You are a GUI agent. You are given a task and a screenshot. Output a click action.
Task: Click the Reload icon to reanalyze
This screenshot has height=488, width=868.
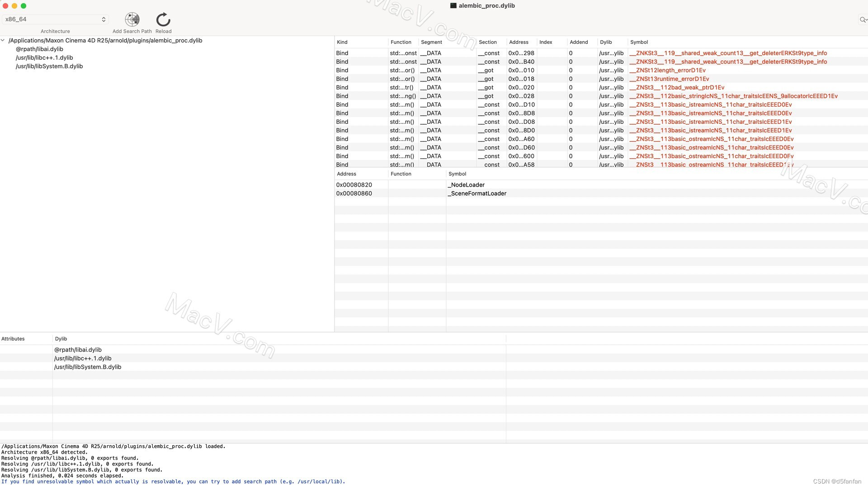[x=163, y=19]
